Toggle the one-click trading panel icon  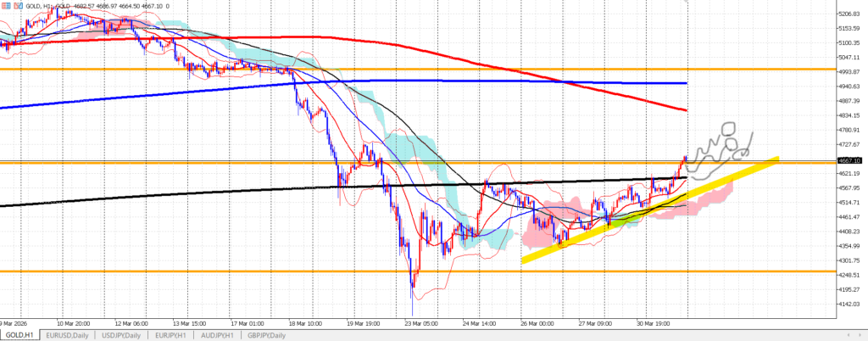pyautogui.click(x=4, y=6)
